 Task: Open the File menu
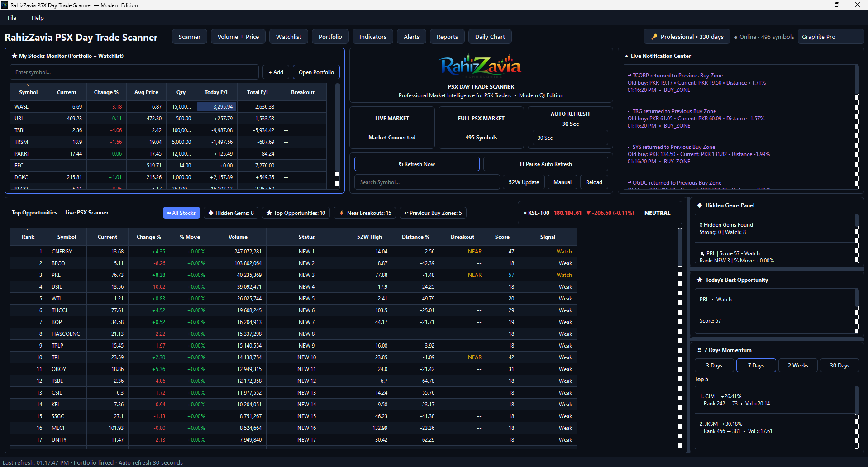(12, 18)
